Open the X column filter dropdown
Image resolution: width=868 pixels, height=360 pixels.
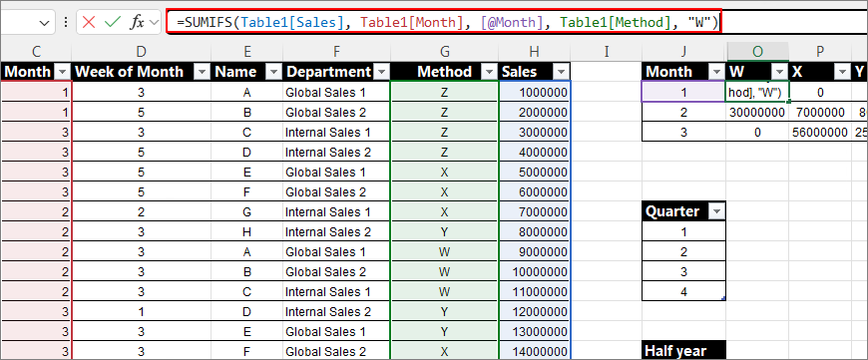[x=842, y=72]
